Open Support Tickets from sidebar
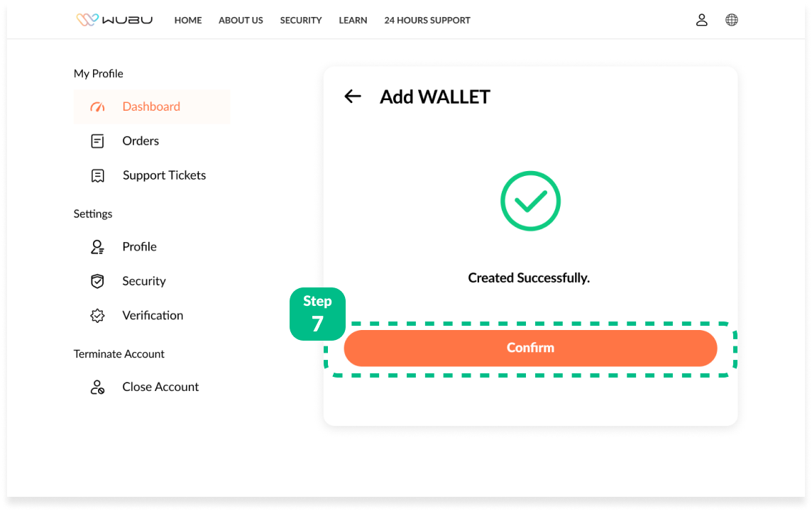The image size is (812, 511). pos(164,175)
